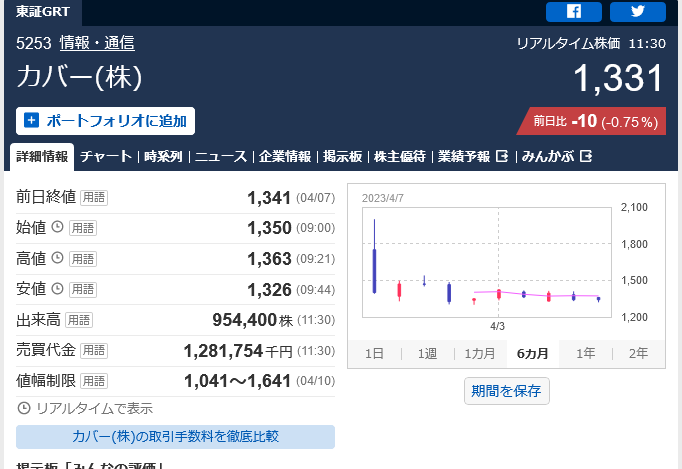
Task: Open the 用語 glossary for 始値
Action: click(x=83, y=228)
